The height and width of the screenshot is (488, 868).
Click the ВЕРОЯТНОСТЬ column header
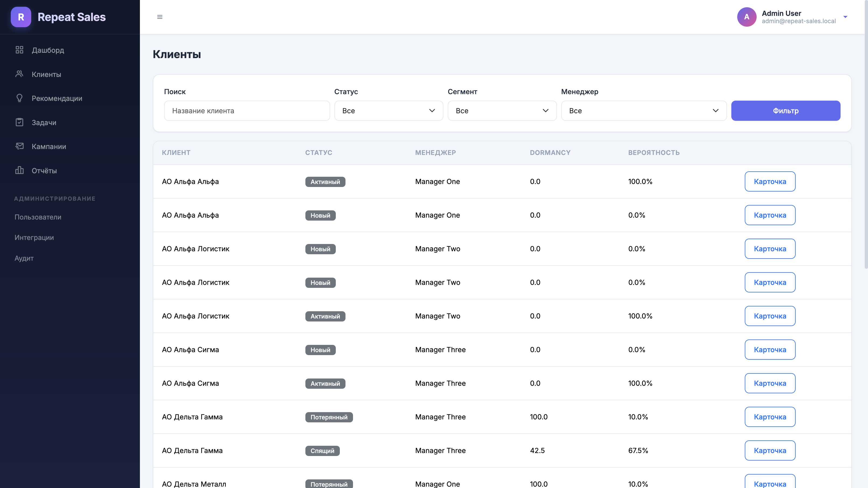click(x=654, y=153)
